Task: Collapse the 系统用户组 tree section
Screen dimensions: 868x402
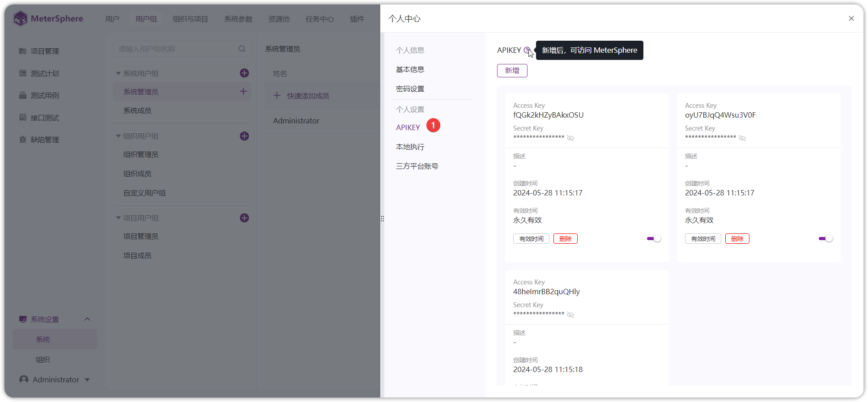Action: pos(118,73)
